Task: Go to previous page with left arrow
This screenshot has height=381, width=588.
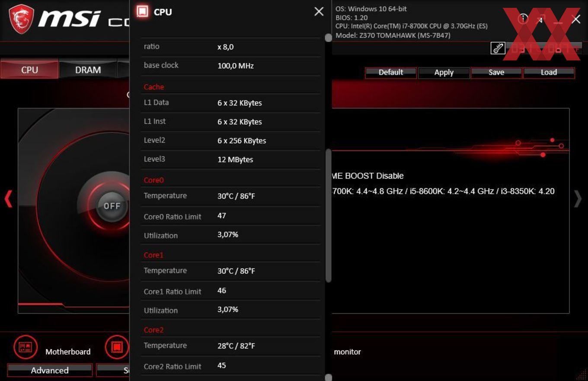Action: tap(8, 199)
